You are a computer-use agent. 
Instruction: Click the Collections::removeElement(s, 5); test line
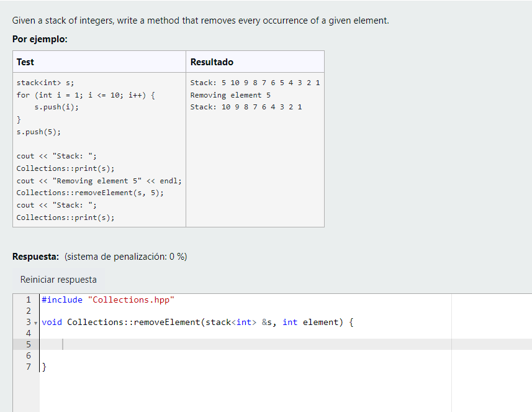tap(90, 193)
